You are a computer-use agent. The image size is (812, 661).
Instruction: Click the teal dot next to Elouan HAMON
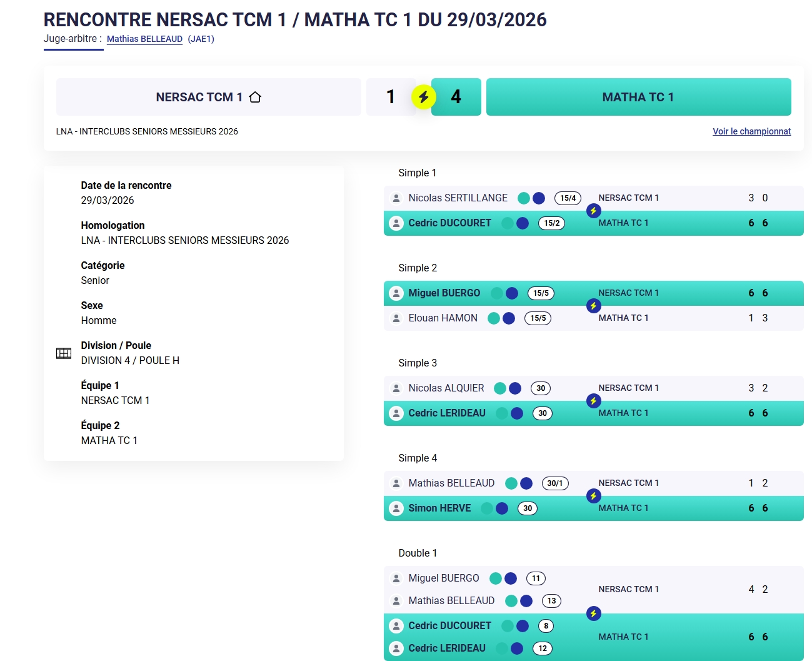tap(494, 318)
